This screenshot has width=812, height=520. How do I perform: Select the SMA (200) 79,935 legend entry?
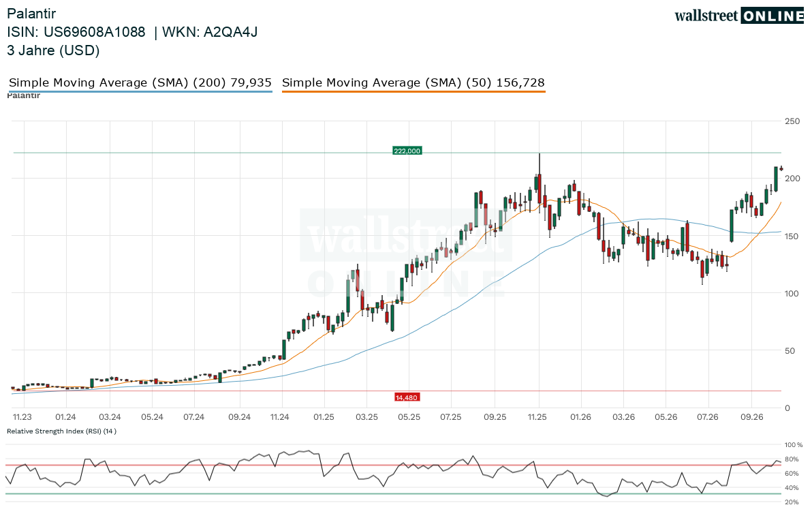tap(140, 82)
